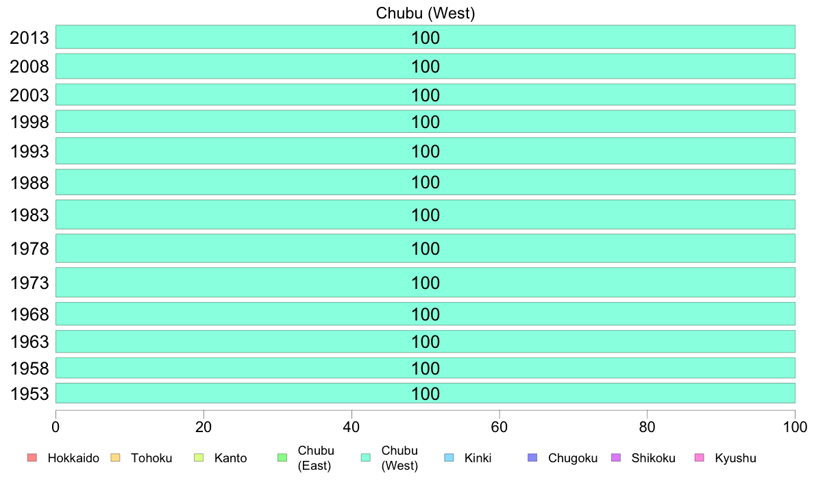Screen dimensions: 814x504
Task: Click the Kinki light blue legend swatch
Action: point(449,457)
